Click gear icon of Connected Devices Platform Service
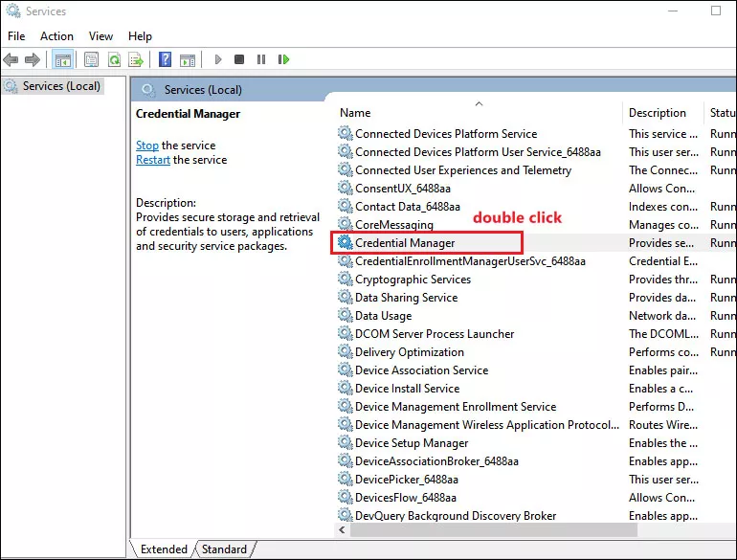 (345, 133)
